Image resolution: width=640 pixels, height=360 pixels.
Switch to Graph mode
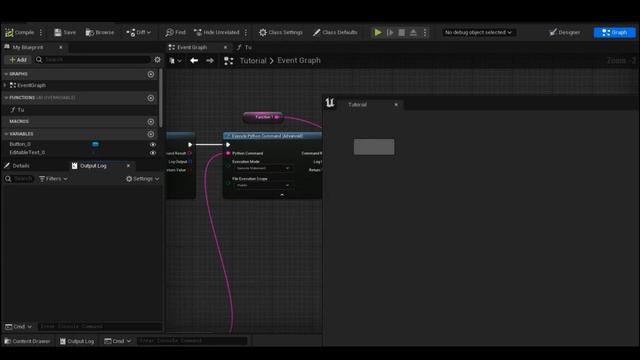pos(614,32)
